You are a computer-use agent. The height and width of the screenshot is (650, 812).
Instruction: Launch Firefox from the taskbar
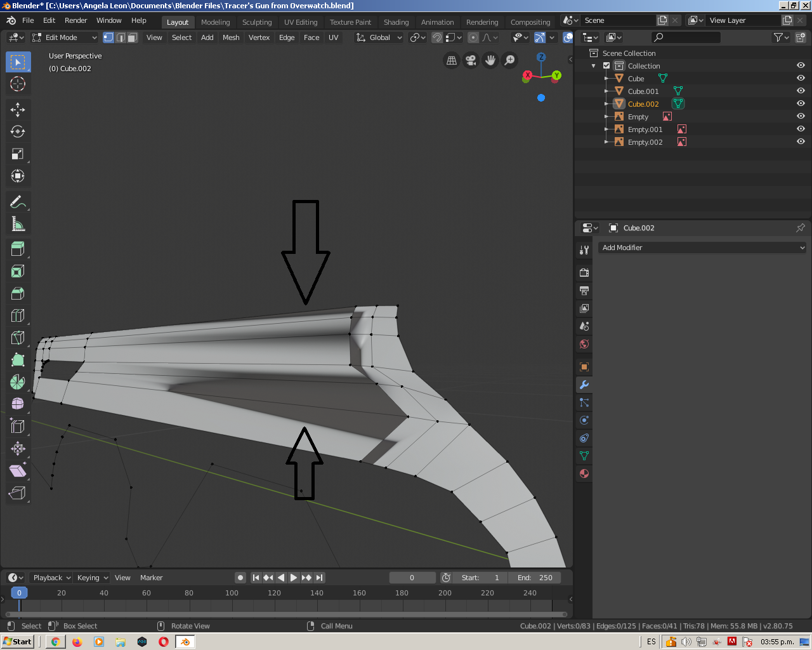click(x=77, y=642)
